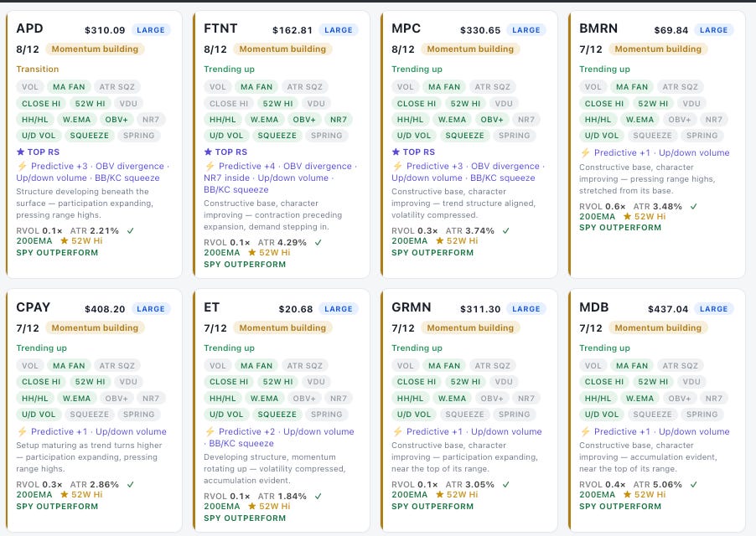This screenshot has height=536, width=756.
Task: Click the $310.09 price on APD card
Action: pyautogui.click(x=105, y=30)
